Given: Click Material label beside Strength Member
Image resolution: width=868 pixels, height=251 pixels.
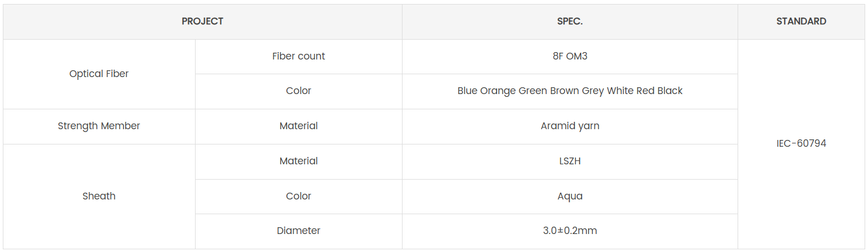Looking at the screenshot, I should click(299, 126).
